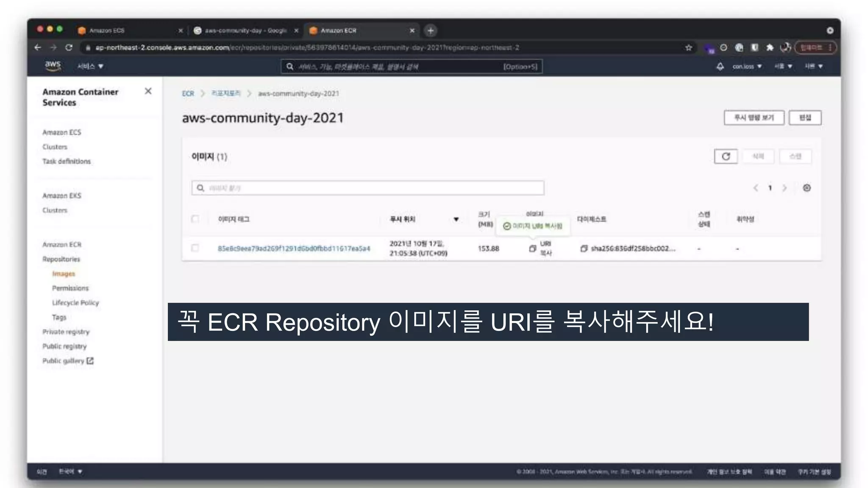
Task: Copy the image URI with the copy icon
Action: click(532, 249)
